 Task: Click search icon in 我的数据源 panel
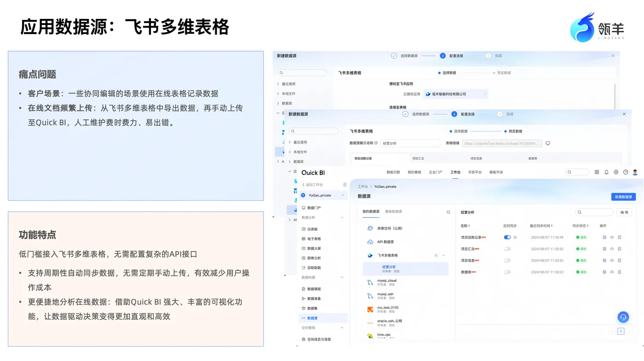click(x=448, y=212)
